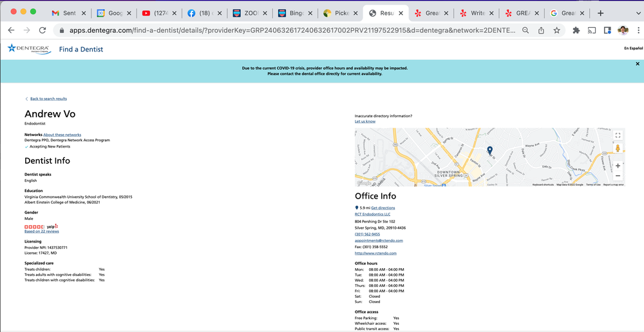Click Virginia Commonwealth University education line

[x=79, y=197]
